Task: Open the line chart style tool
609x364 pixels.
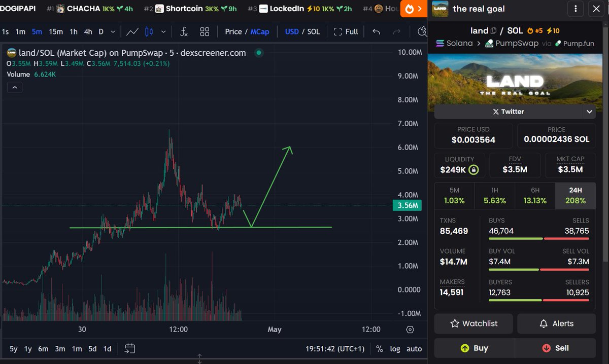Action: pos(132,31)
